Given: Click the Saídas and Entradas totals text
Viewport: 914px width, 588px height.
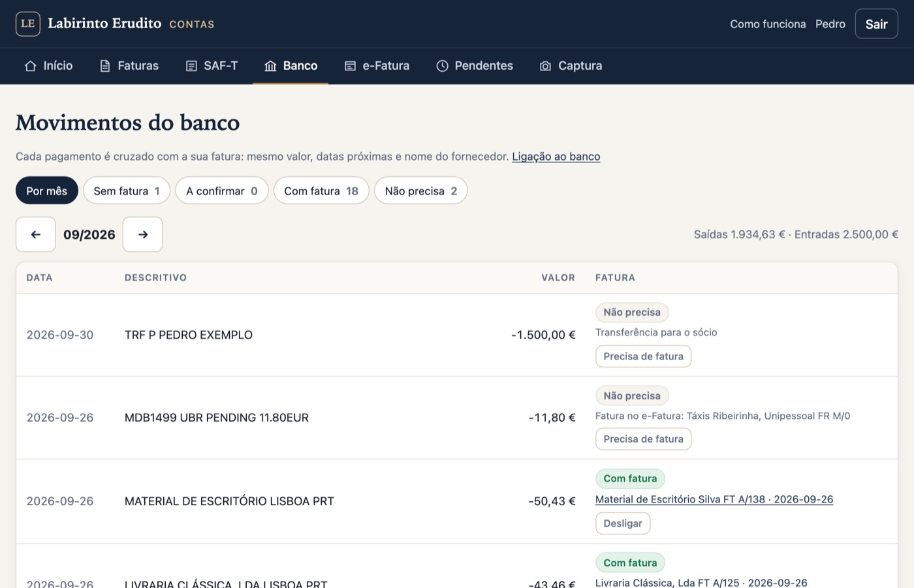Looking at the screenshot, I should pos(796,234).
